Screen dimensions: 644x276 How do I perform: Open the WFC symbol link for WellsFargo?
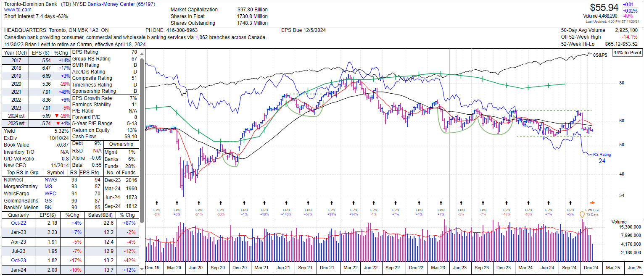[x=50, y=194]
